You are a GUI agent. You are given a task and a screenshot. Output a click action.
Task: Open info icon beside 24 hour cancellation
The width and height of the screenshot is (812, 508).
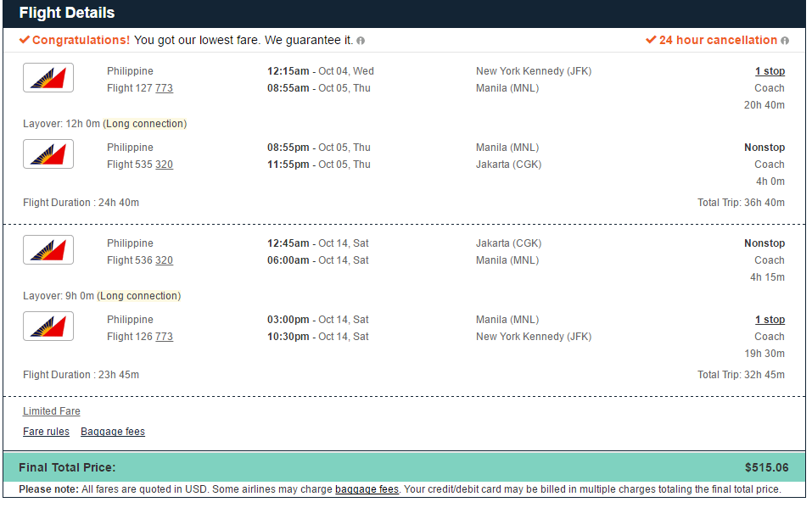pos(785,41)
